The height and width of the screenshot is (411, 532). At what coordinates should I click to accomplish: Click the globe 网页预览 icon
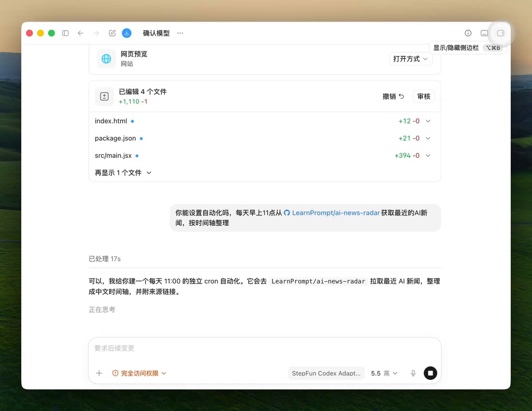point(106,59)
